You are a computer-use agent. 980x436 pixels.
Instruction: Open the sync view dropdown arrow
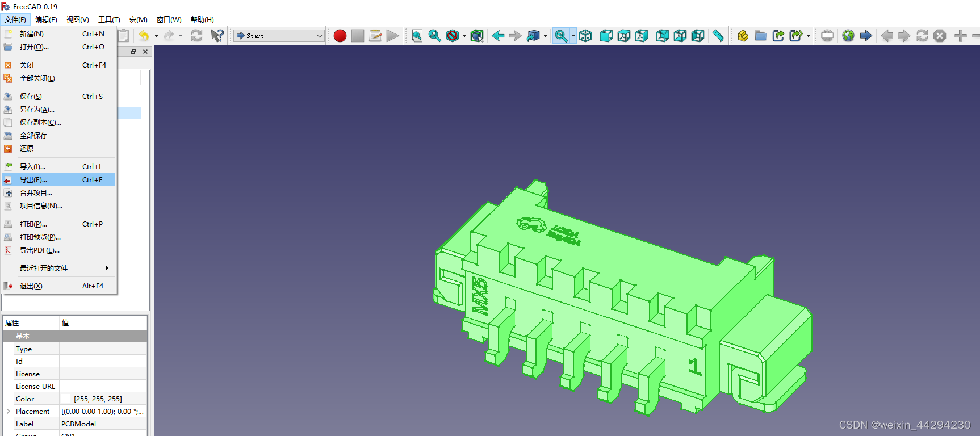(573, 36)
